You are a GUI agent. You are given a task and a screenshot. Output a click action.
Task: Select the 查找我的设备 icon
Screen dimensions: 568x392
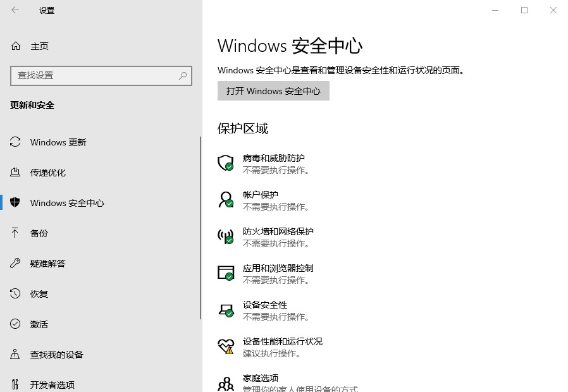click(15, 354)
